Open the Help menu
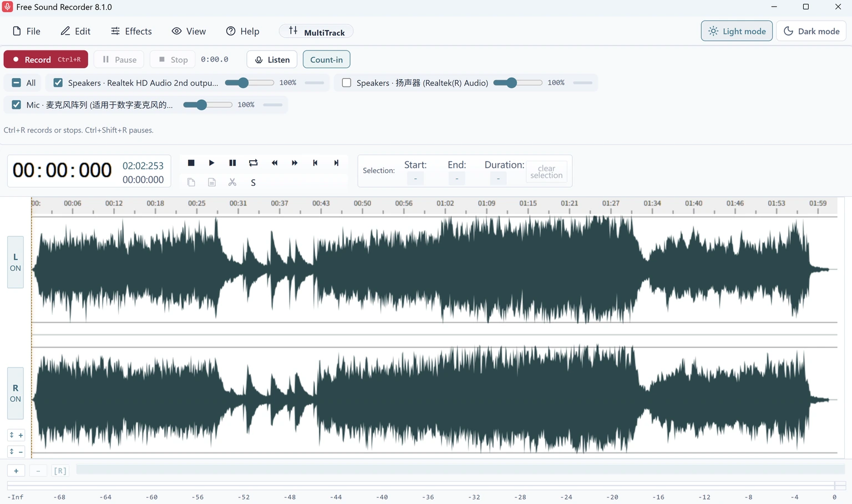852x504 pixels. (243, 31)
